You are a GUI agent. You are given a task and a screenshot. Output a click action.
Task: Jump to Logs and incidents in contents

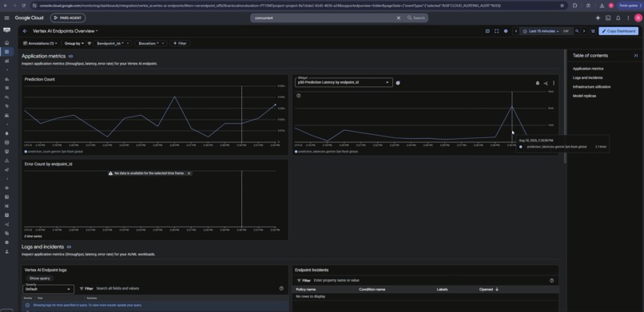tap(588, 78)
